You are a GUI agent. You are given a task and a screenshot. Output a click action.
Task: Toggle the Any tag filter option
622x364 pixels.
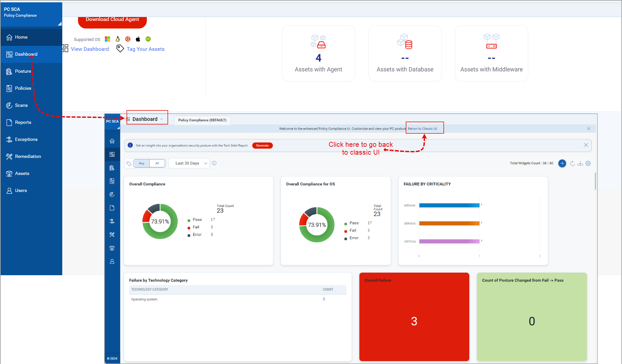(141, 163)
